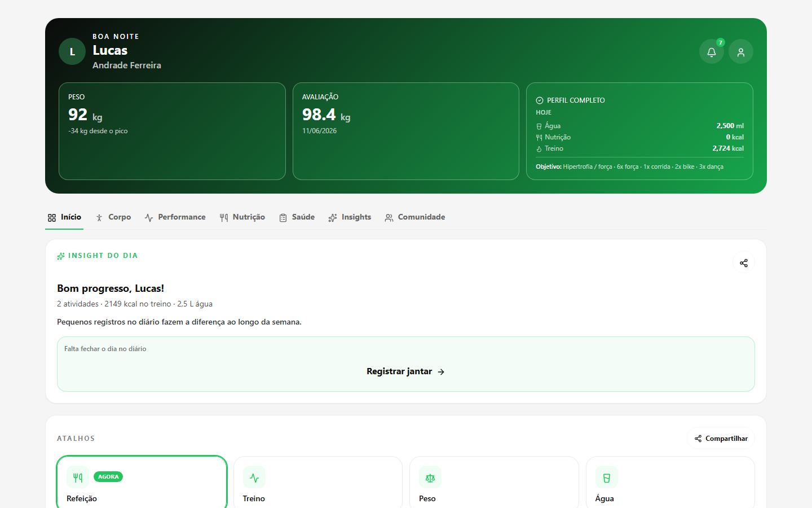Open the Água shortcut card

pos(670,482)
